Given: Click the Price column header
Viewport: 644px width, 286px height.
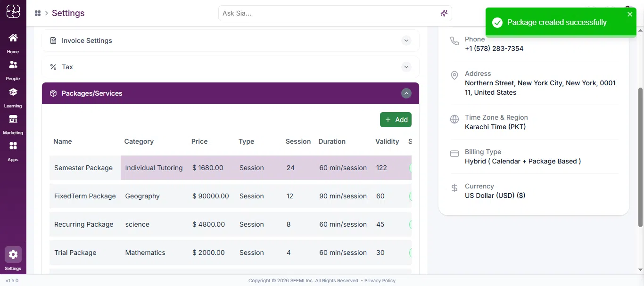Looking at the screenshot, I should (199, 141).
